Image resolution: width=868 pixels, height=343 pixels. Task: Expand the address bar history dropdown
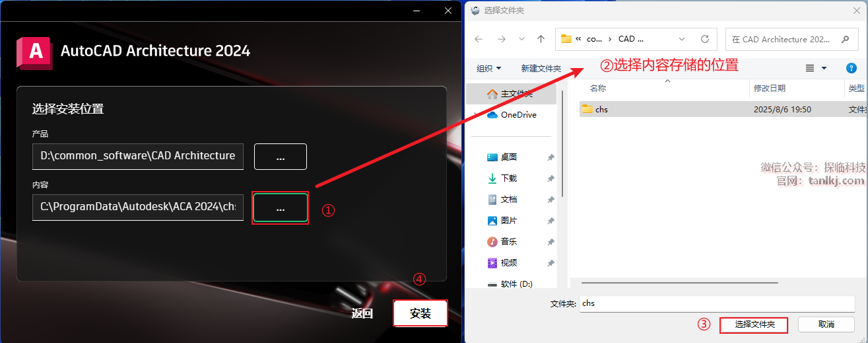(683, 39)
